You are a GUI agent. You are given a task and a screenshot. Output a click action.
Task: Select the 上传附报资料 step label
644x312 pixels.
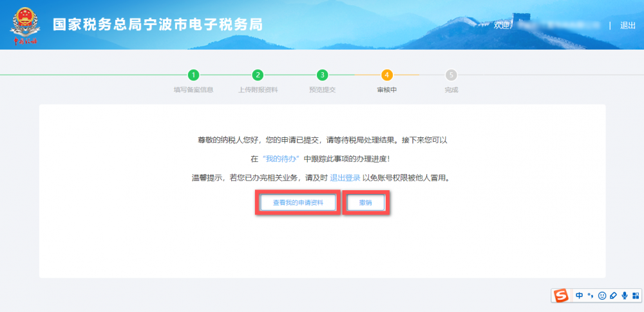click(258, 90)
